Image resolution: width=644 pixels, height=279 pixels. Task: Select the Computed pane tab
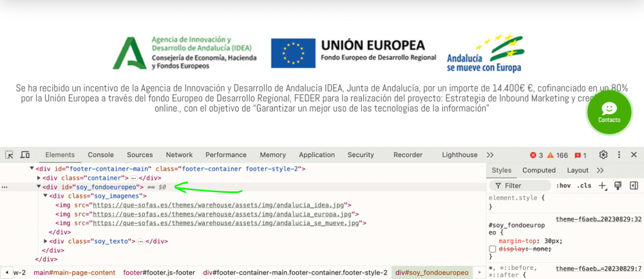coord(539,170)
